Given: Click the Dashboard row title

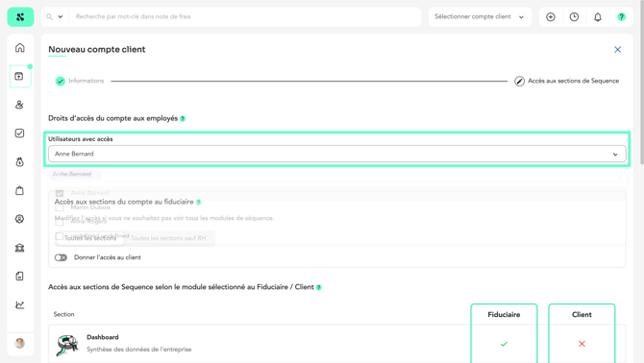Looking at the screenshot, I should (102, 337).
